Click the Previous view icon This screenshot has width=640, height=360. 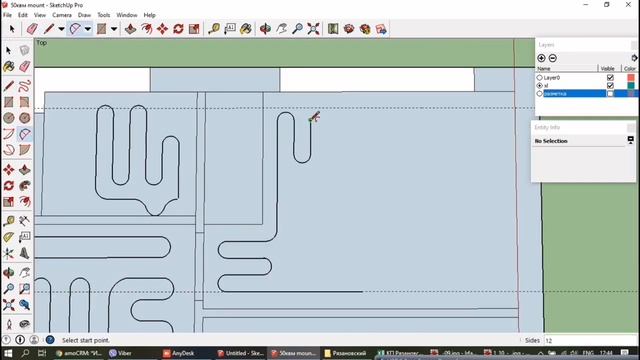(x=24, y=305)
